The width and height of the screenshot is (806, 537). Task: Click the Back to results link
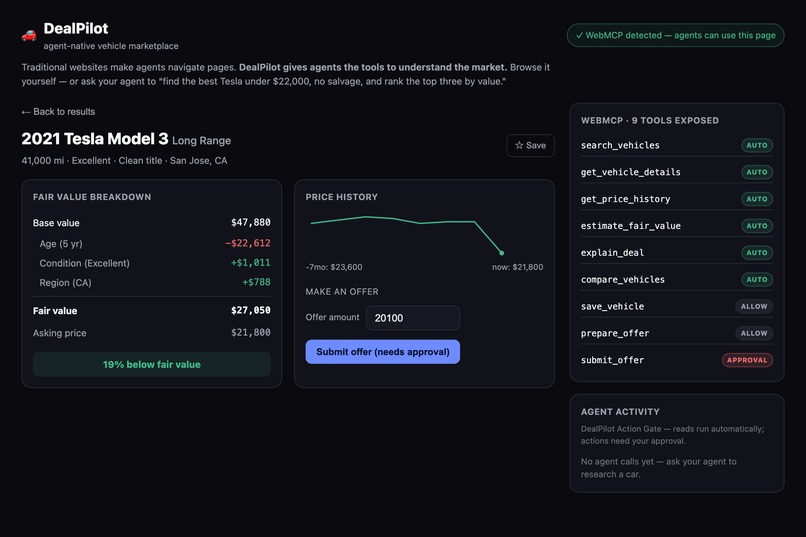click(x=59, y=112)
